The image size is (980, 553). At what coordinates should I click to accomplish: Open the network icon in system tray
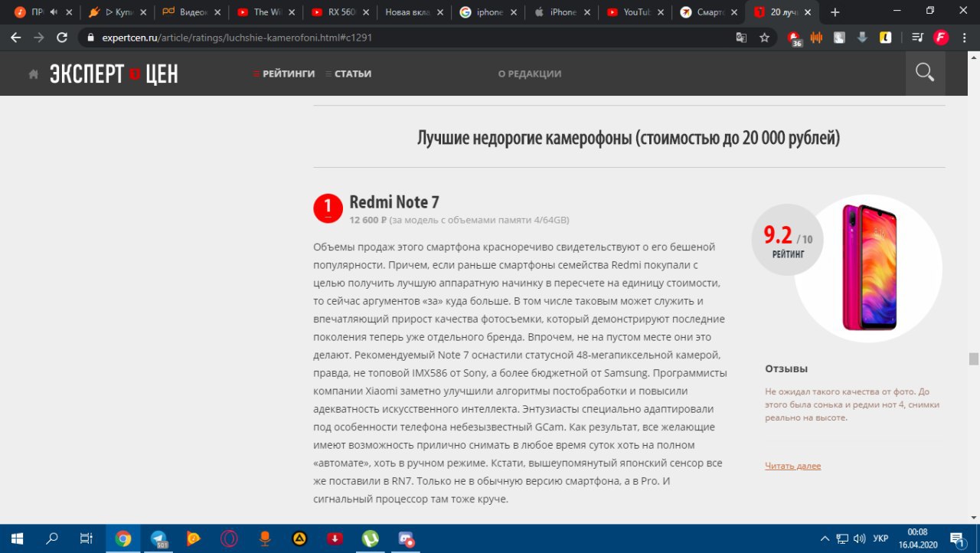842,538
